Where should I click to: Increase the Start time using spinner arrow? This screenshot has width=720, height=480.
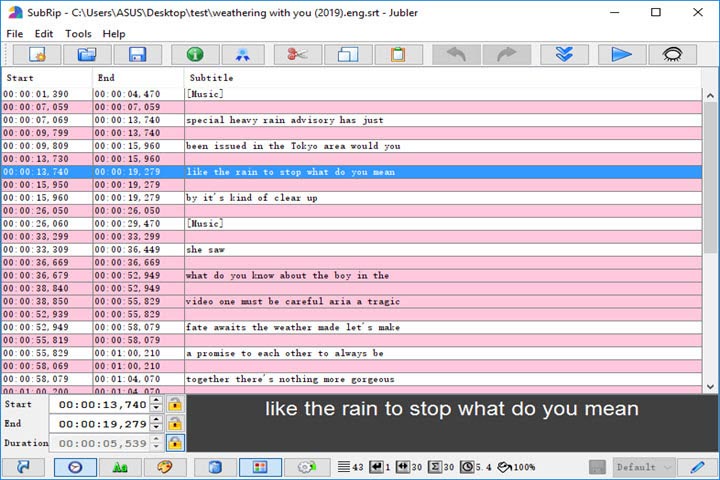pyautogui.click(x=155, y=401)
